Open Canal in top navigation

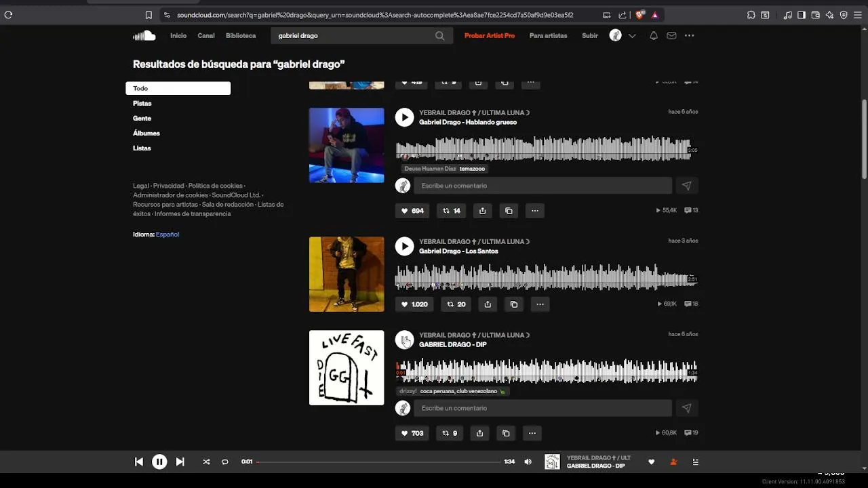click(206, 36)
